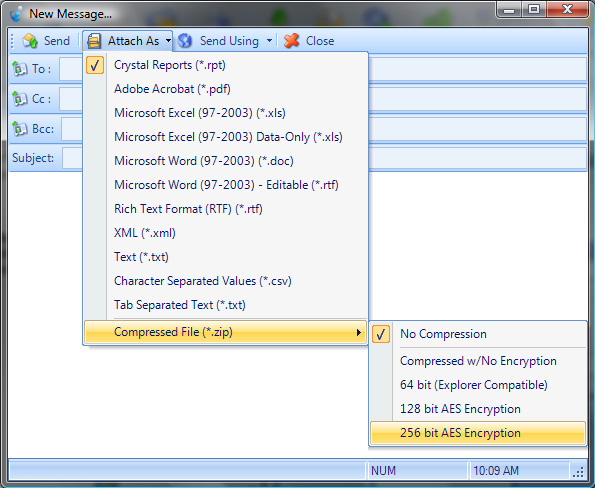Choose Compressed w/No Encryption
This screenshot has width=595, height=488.
pyautogui.click(x=478, y=361)
